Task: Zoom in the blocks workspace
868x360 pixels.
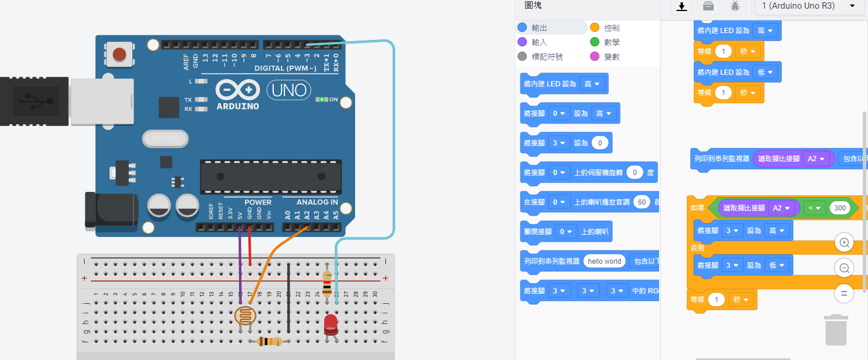Action: point(844,243)
